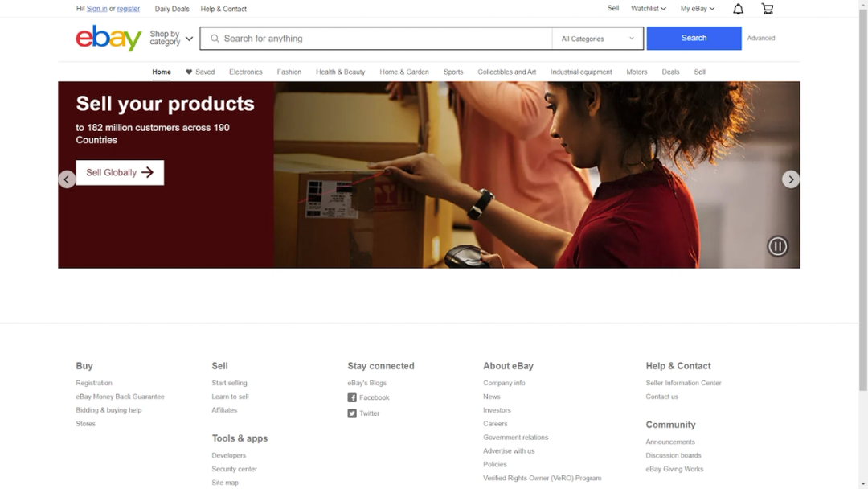
Task: Click the blue Search button
Action: click(x=694, y=39)
